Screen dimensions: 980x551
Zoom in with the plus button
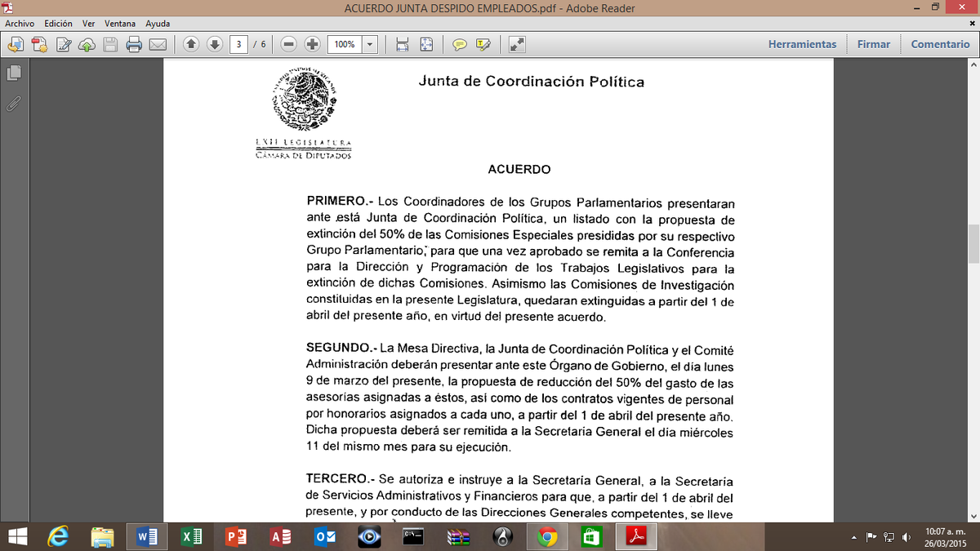coord(312,44)
